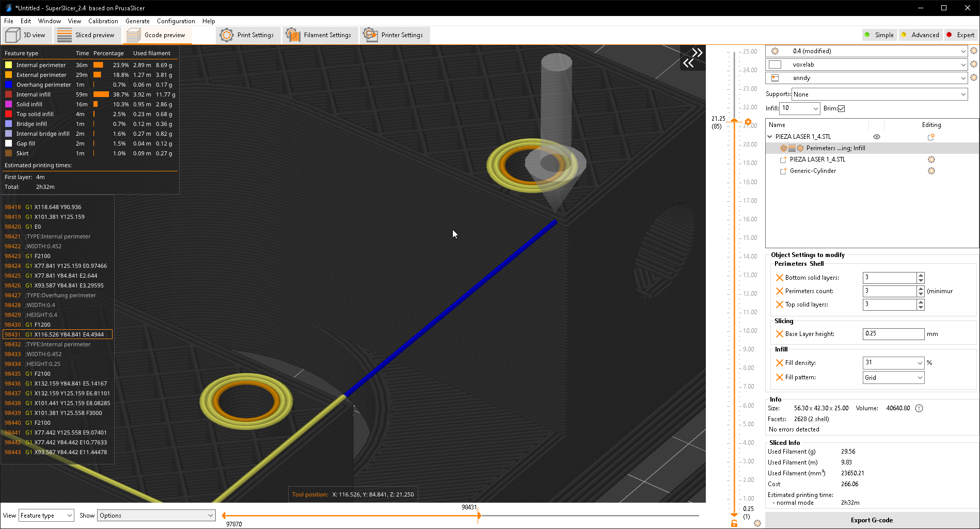Collapse the PIEZA LASER 1_4.STL tree item

coord(770,136)
